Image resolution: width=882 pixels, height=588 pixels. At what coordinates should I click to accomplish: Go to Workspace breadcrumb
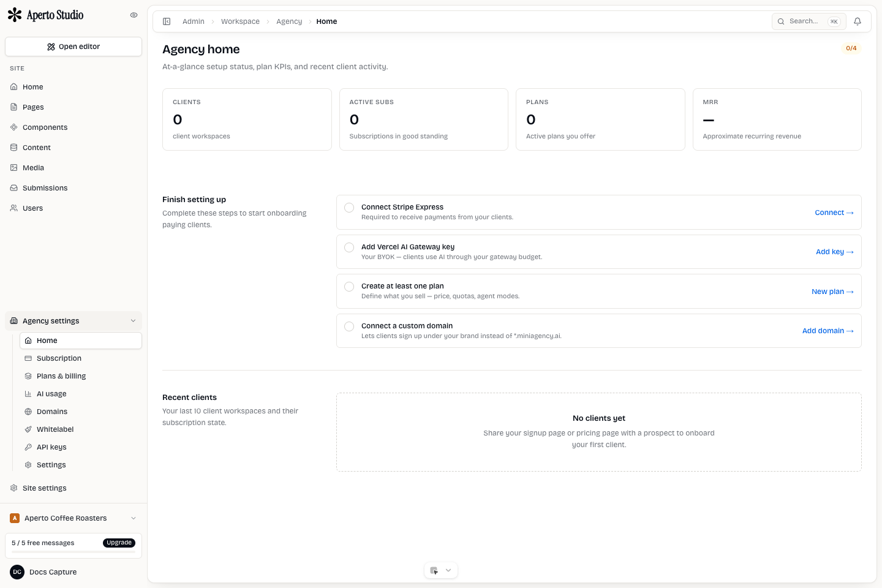tap(240, 21)
